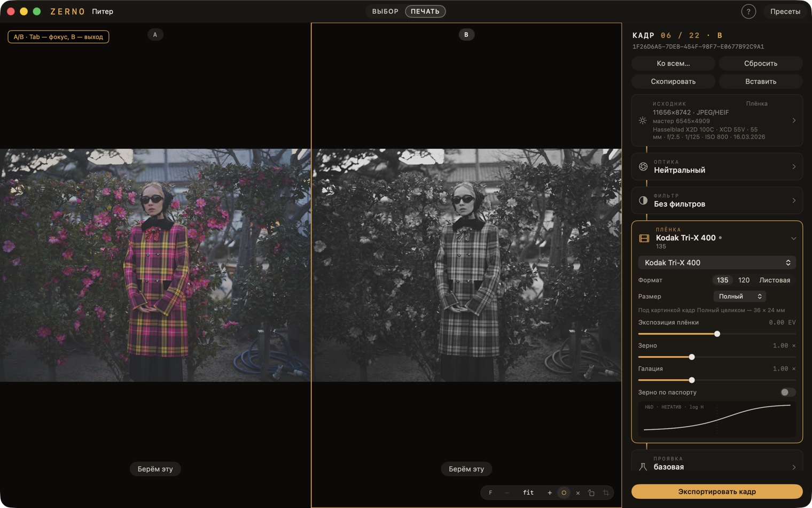Click the color photo in pane A
Viewport: 812px width, 508px height.
(x=155, y=265)
